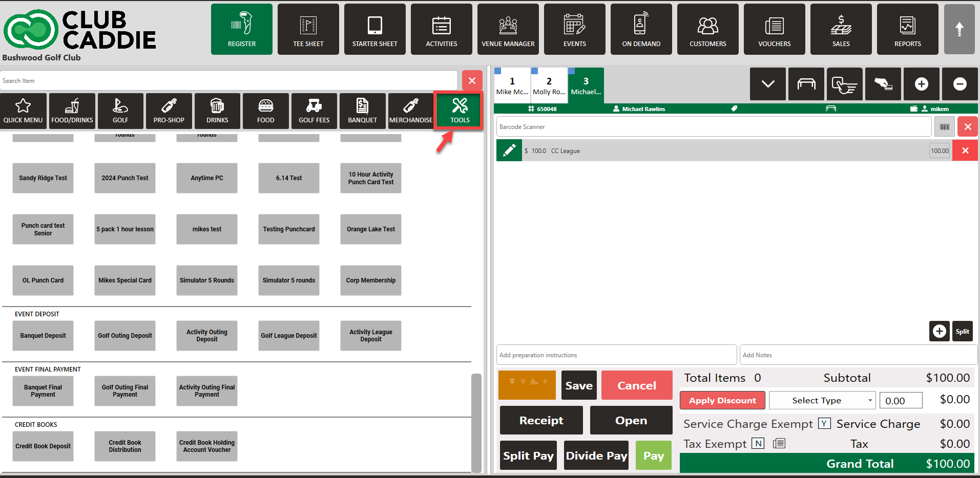The image size is (980, 478).
Task: Click the orange loyalty points indicator
Action: [x=527, y=385]
